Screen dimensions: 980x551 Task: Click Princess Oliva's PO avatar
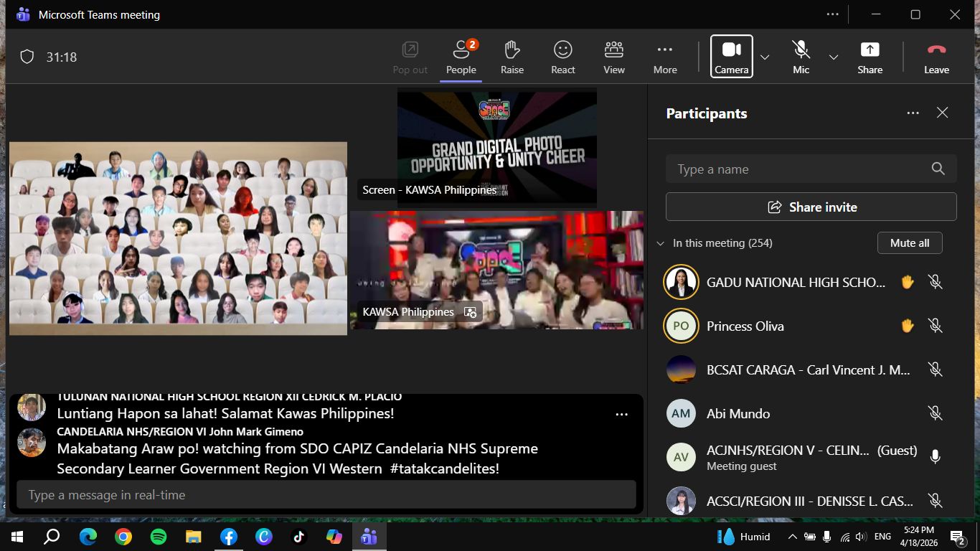[x=681, y=326]
